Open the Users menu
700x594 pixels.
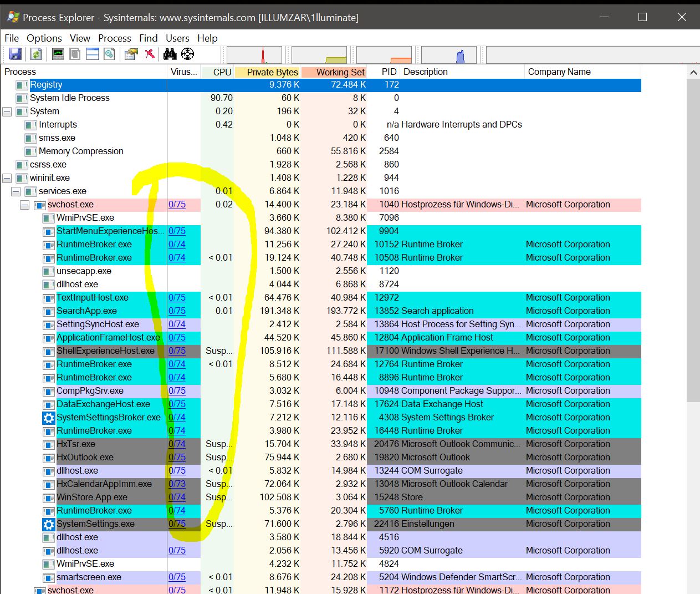coord(177,38)
